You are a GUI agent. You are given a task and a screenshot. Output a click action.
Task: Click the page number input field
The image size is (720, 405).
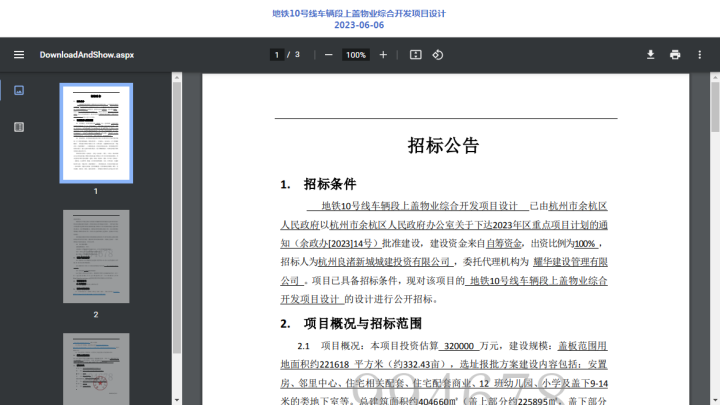pyautogui.click(x=276, y=55)
